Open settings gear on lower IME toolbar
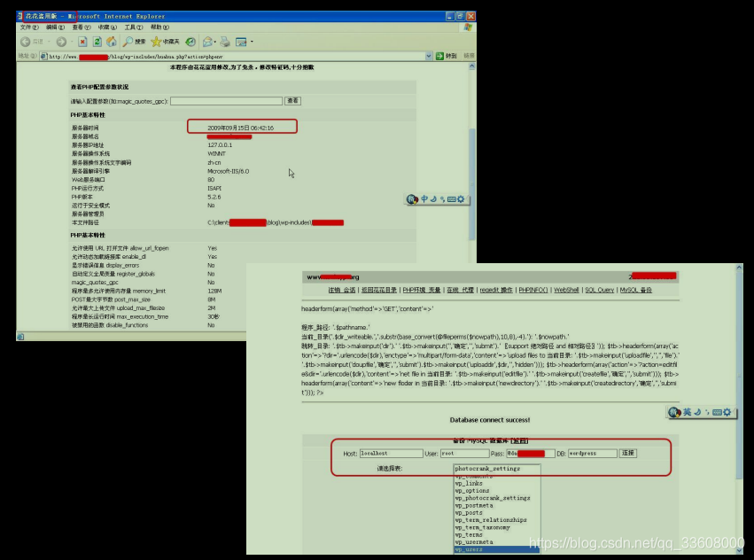754x560 pixels. [x=727, y=412]
